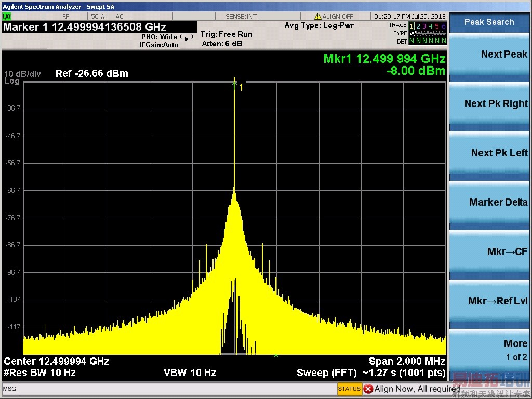Select trace number 6 indicator
The height and width of the screenshot is (399, 532).
443,26
